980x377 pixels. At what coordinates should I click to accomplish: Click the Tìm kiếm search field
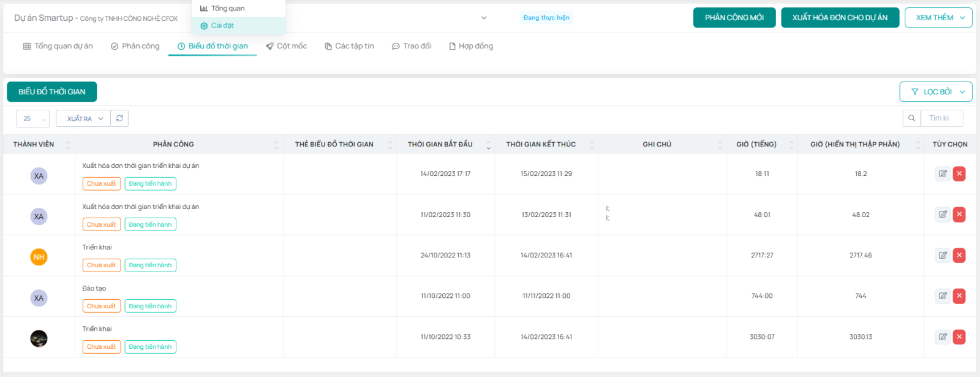pyautogui.click(x=941, y=118)
